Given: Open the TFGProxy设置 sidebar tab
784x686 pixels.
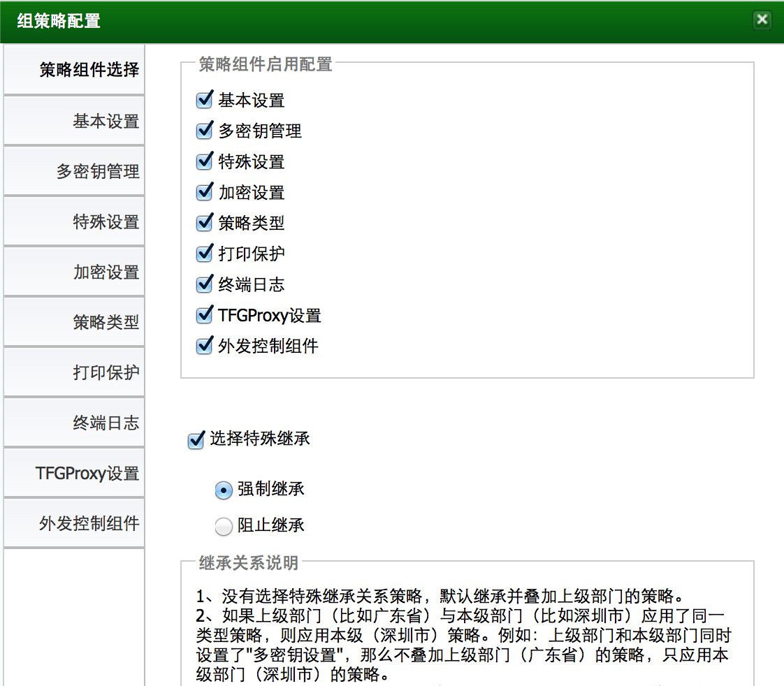Looking at the screenshot, I should [75, 474].
